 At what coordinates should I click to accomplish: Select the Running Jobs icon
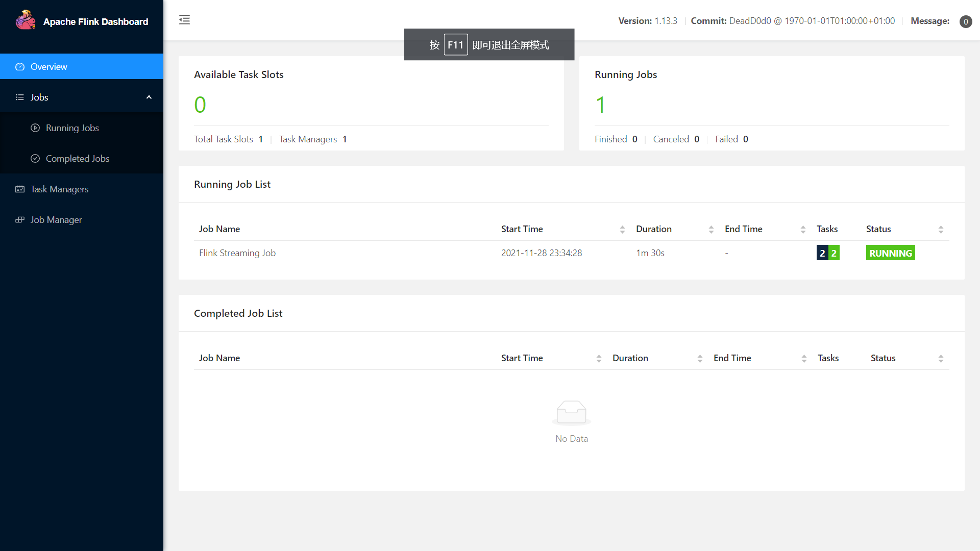[x=36, y=128]
